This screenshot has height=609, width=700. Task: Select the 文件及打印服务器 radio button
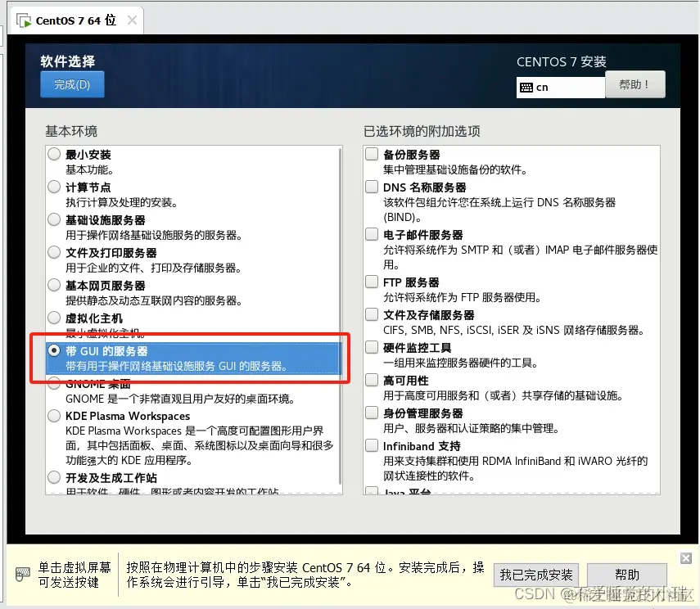54,252
